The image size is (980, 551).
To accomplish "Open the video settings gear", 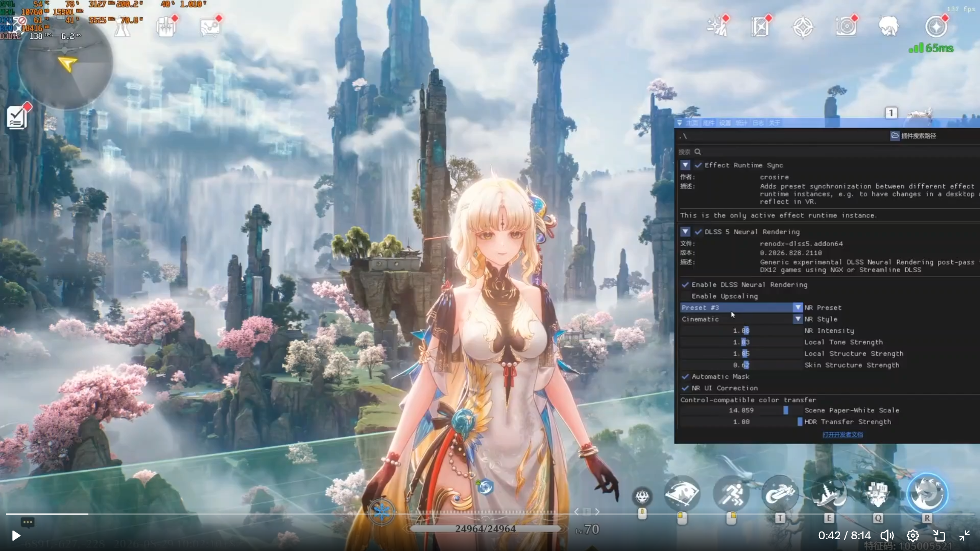I will pos(913,535).
